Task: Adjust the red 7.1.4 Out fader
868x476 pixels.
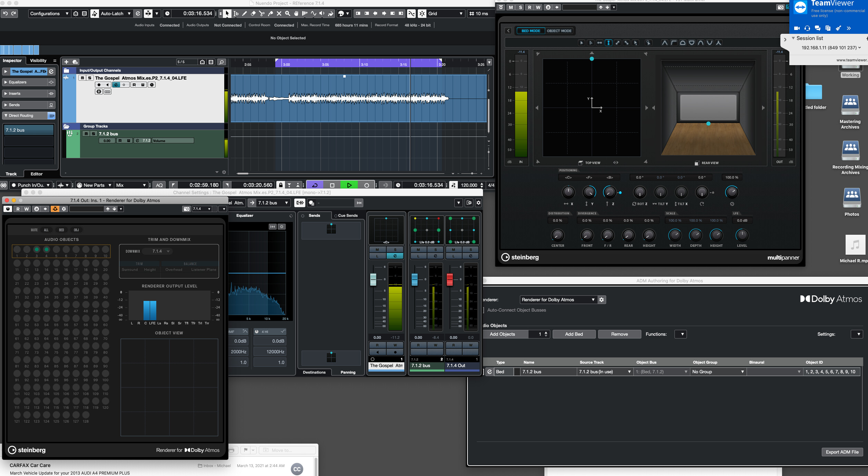Action: point(450,279)
